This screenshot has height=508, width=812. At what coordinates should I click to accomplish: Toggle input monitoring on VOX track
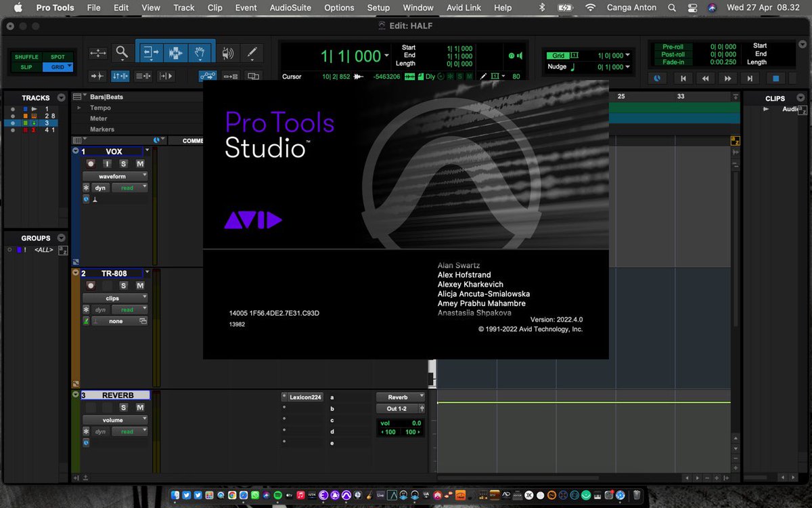(x=107, y=164)
